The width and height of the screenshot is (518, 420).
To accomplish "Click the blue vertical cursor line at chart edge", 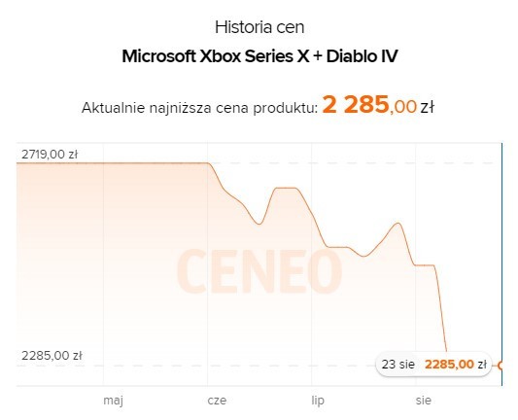I will (501, 264).
